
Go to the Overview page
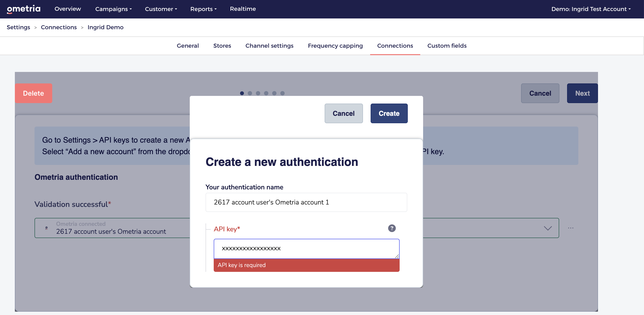(68, 9)
